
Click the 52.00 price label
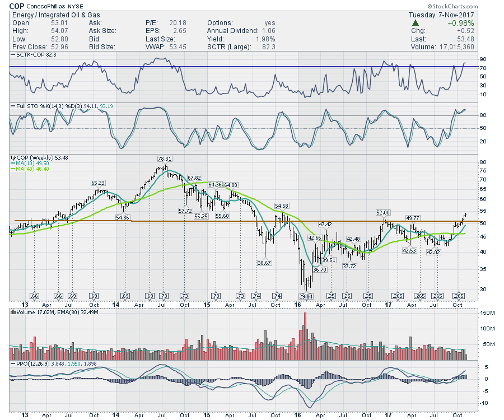383,212
